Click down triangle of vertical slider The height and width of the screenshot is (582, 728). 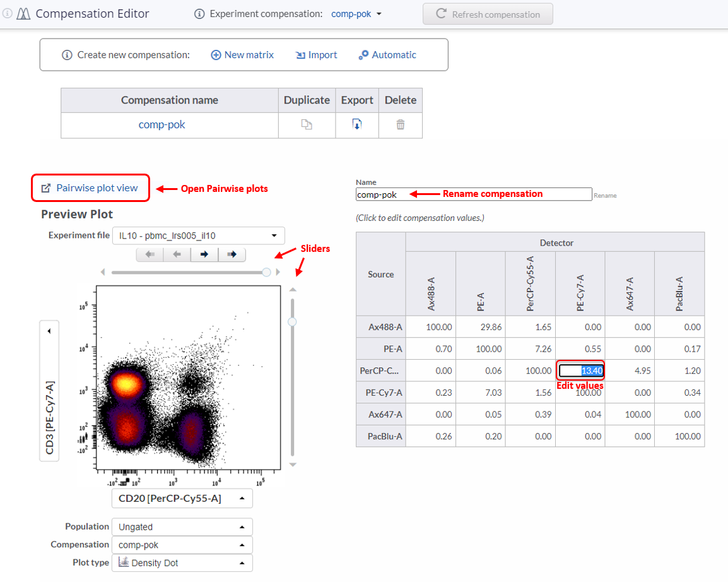[x=293, y=465]
